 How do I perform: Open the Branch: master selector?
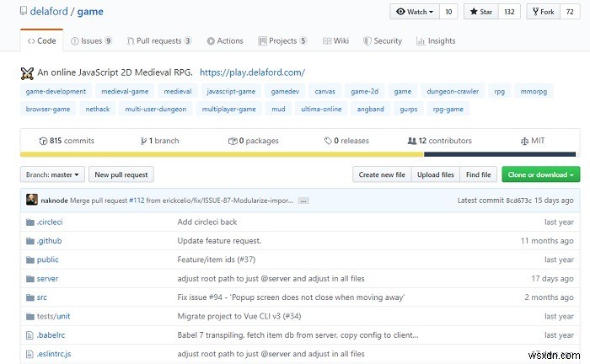(52, 174)
